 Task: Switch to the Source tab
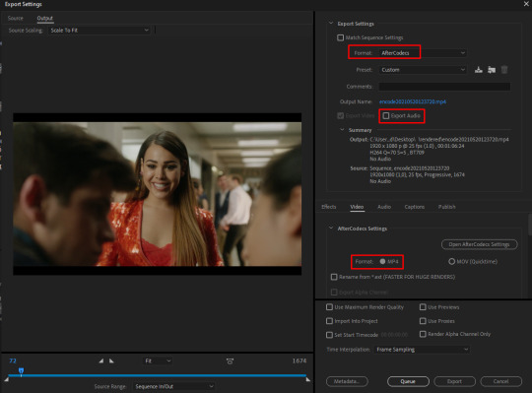16,19
